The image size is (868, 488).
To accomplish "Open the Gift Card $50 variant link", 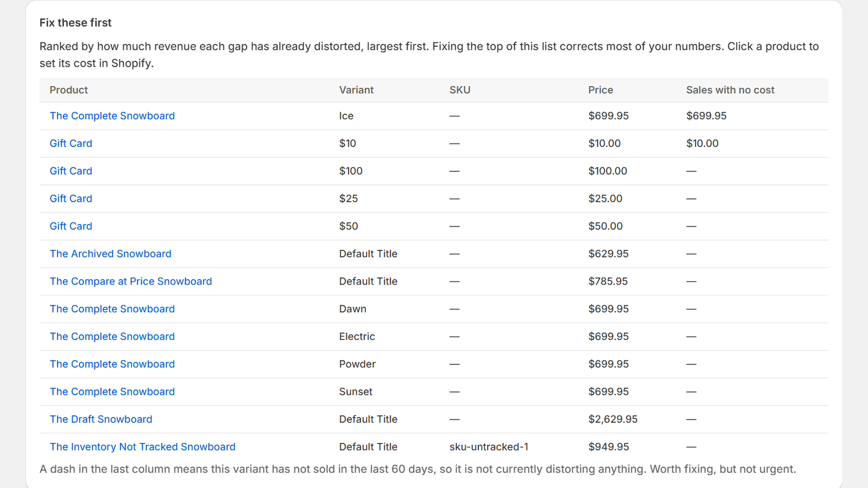I will click(71, 226).
